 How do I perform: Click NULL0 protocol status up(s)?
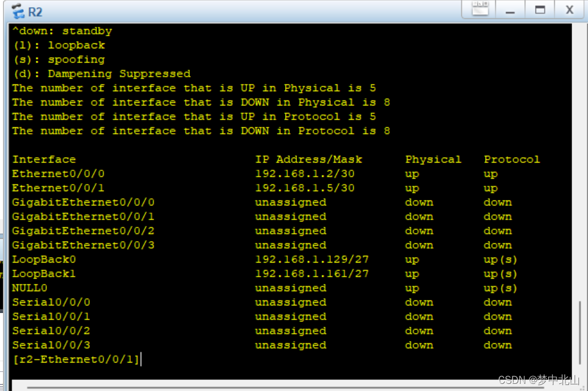[x=501, y=288]
